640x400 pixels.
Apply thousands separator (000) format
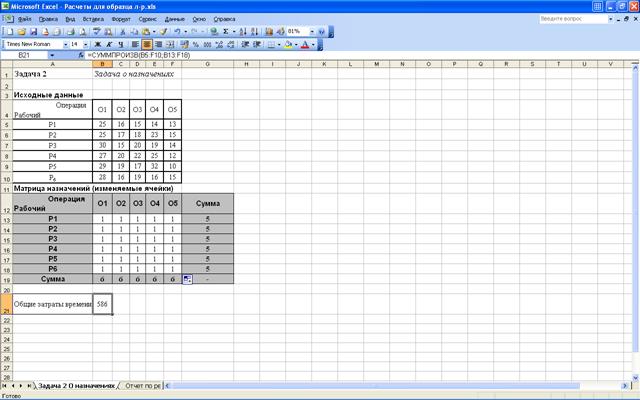(207, 44)
